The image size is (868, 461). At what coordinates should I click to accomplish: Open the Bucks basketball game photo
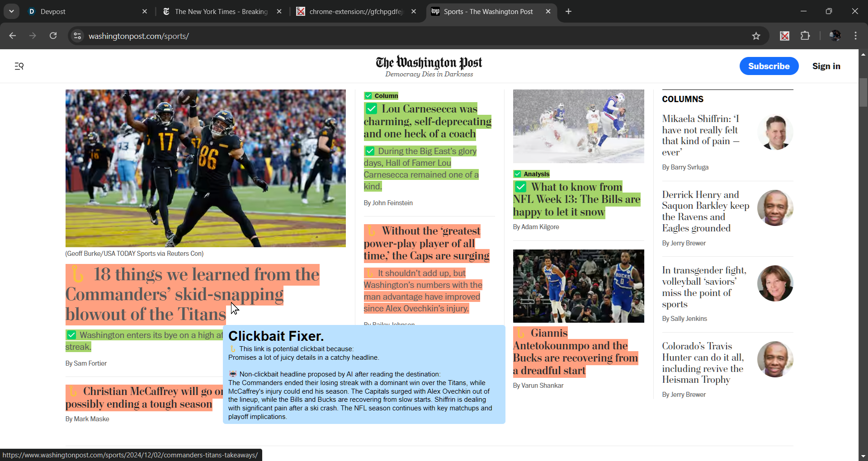tap(578, 286)
